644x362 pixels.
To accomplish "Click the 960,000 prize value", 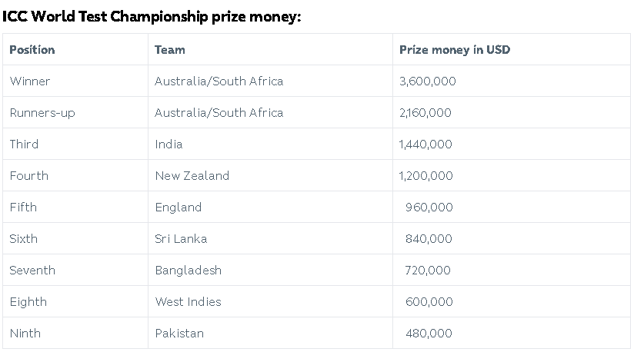I will click(429, 208).
